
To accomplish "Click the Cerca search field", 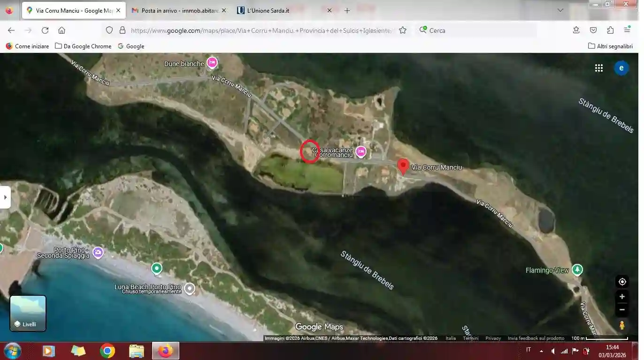I will coord(479,30).
